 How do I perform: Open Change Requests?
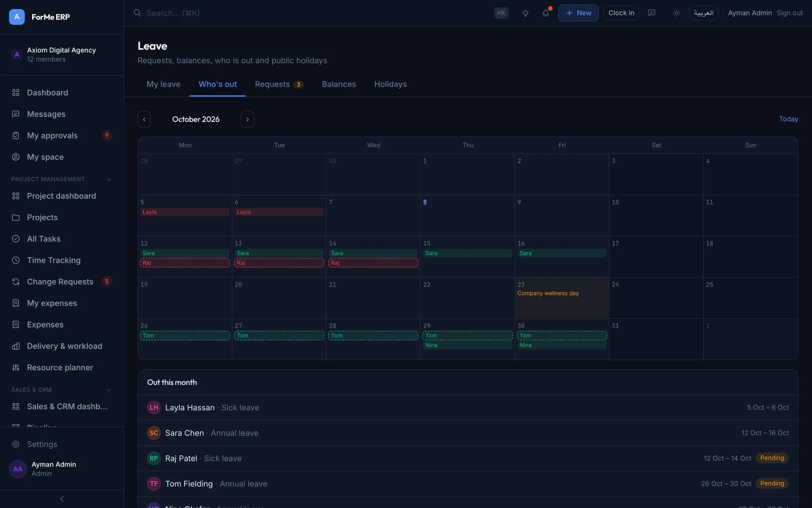pos(62,281)
